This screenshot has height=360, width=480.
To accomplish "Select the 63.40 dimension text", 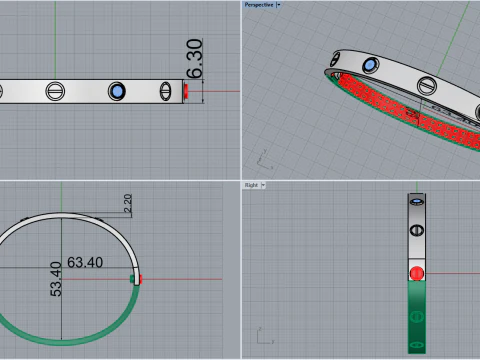I will 85,263.
